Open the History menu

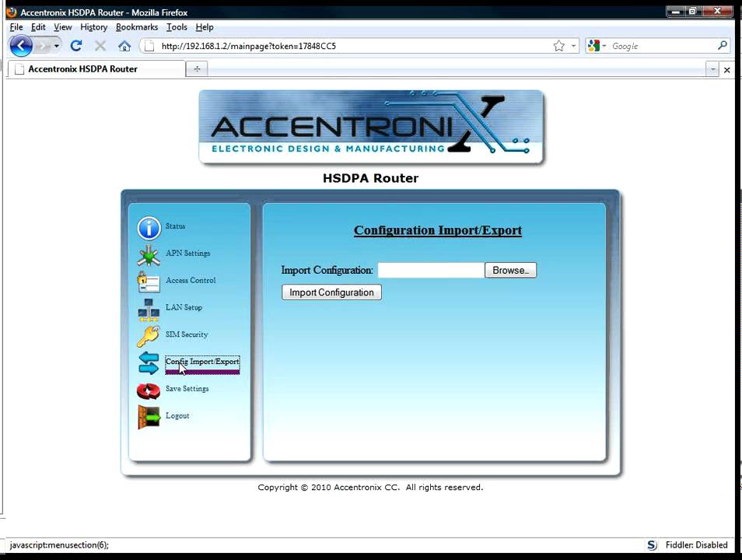pos(93,27)
